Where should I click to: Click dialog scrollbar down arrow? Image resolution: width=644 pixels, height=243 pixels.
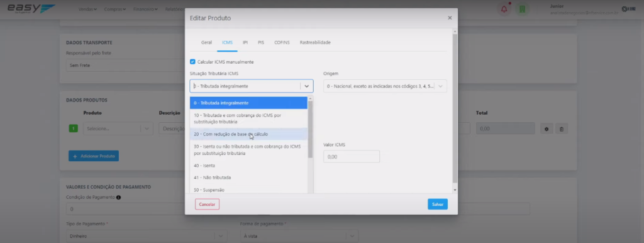click(455, 190)
